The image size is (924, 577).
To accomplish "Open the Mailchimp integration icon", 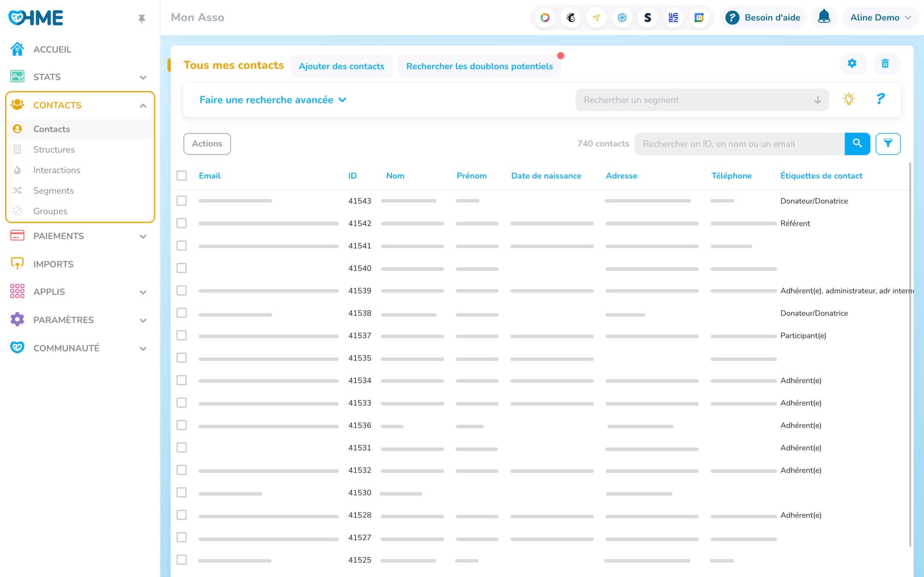I will click(x=570, y=18).
